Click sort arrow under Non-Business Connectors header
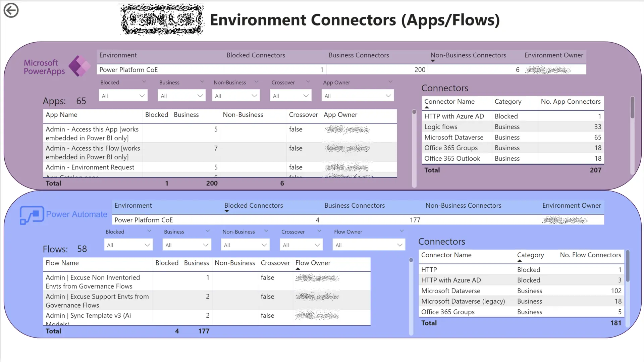The image size is (644, 362). coord(433,61)
